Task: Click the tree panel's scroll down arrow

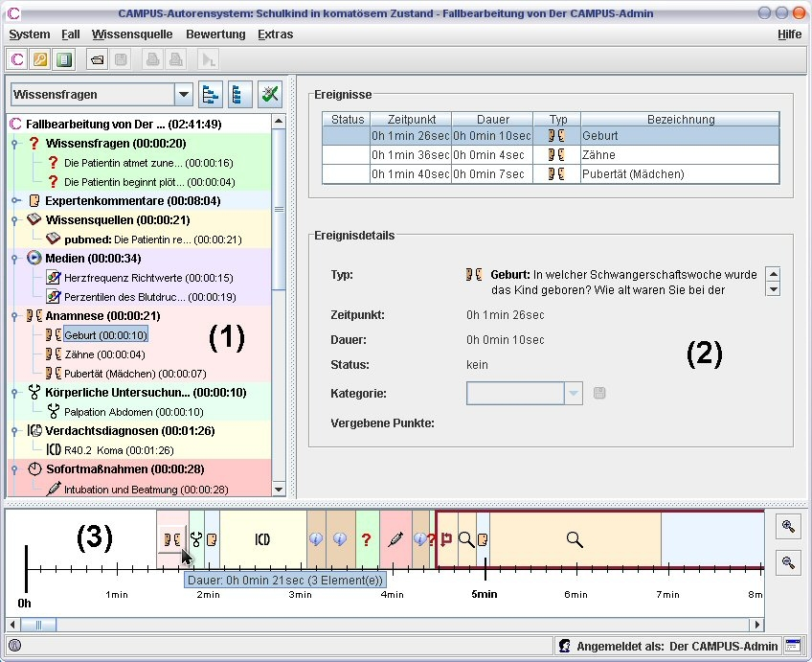Action: [279, 489]
